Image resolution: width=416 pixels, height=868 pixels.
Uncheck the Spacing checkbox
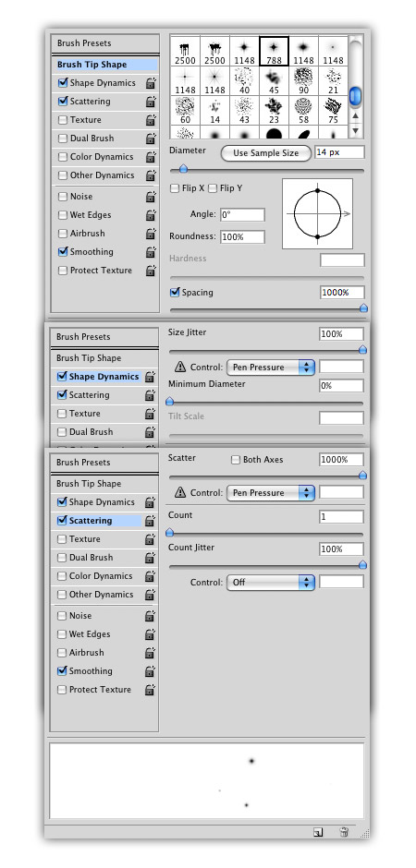[175, 292]
